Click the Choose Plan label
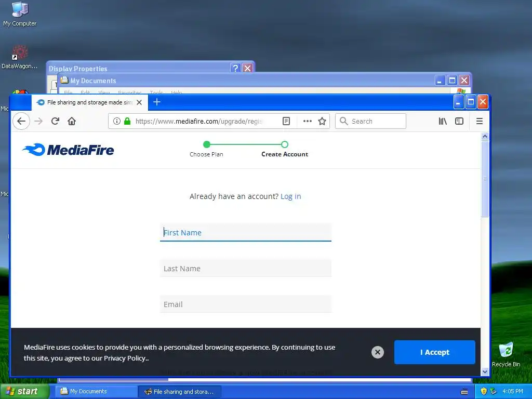Screen dimensions: 532x399 tap(206, 154)
